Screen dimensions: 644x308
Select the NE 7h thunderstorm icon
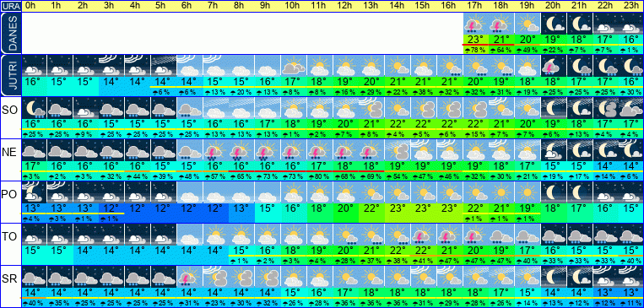[215, 150]
